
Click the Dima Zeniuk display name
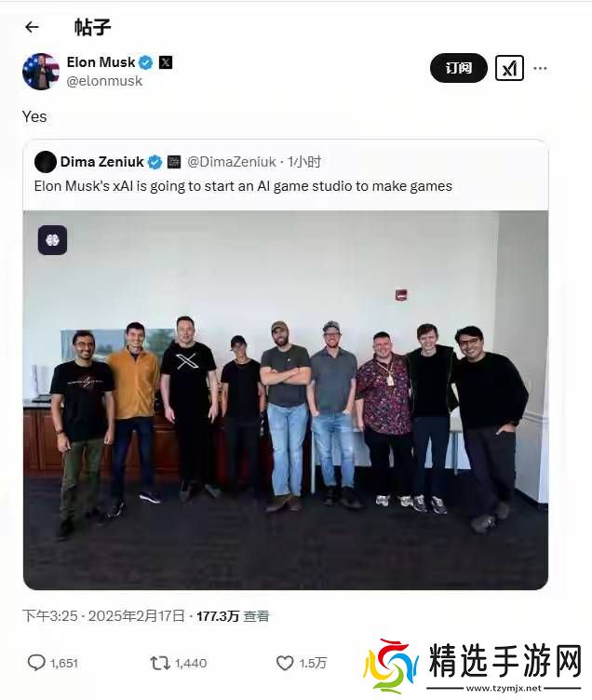pyautogui.click(x=101, y=162)
